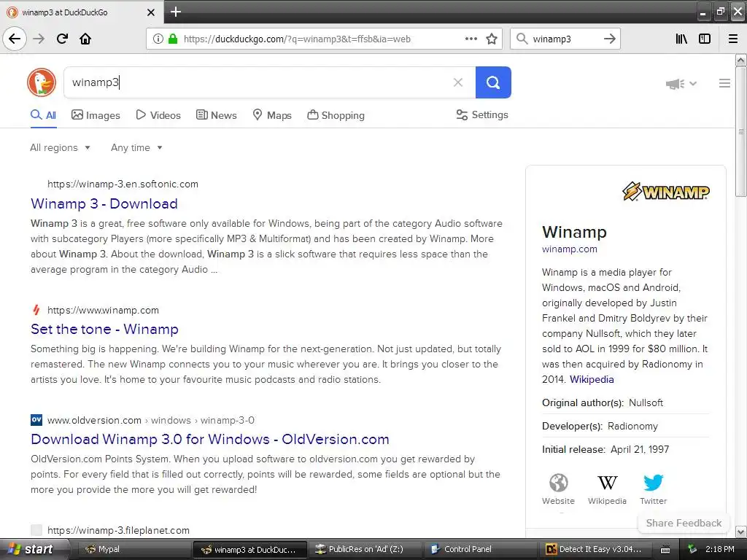Click the oldversion.com favicon
Viewport: 747px width, 560px height.
tap(36, 420)
